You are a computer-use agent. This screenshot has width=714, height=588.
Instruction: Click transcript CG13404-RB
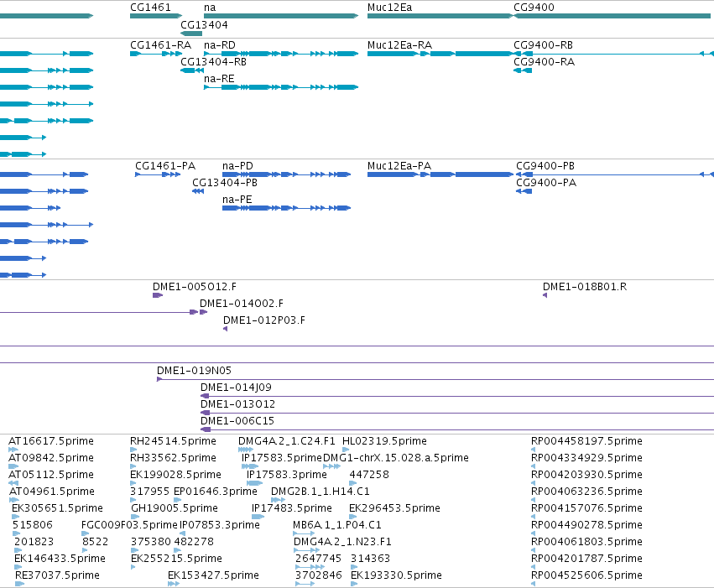192,70
